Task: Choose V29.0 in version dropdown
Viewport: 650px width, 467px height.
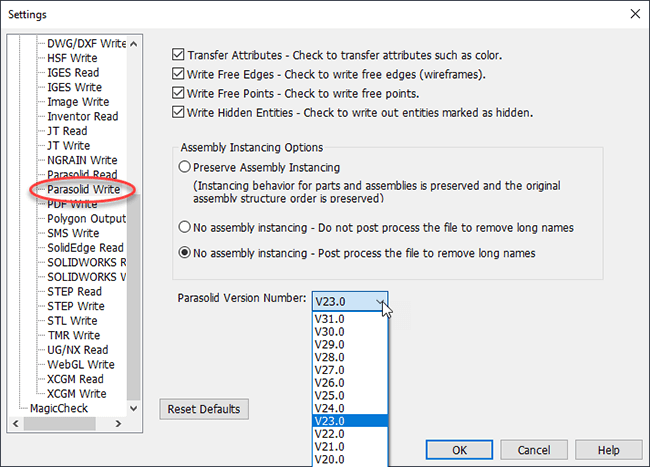Action: [350, 345]
